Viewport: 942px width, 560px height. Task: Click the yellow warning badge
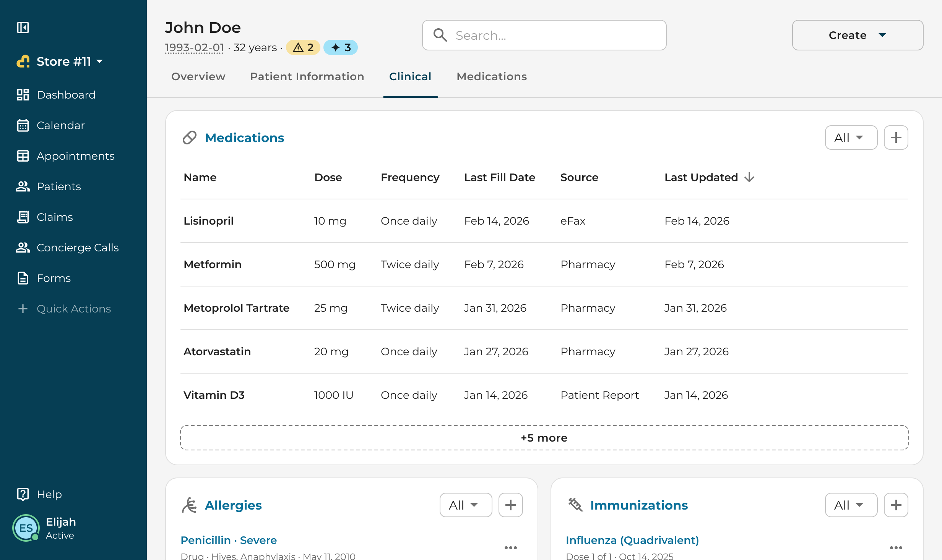[303, 47]
